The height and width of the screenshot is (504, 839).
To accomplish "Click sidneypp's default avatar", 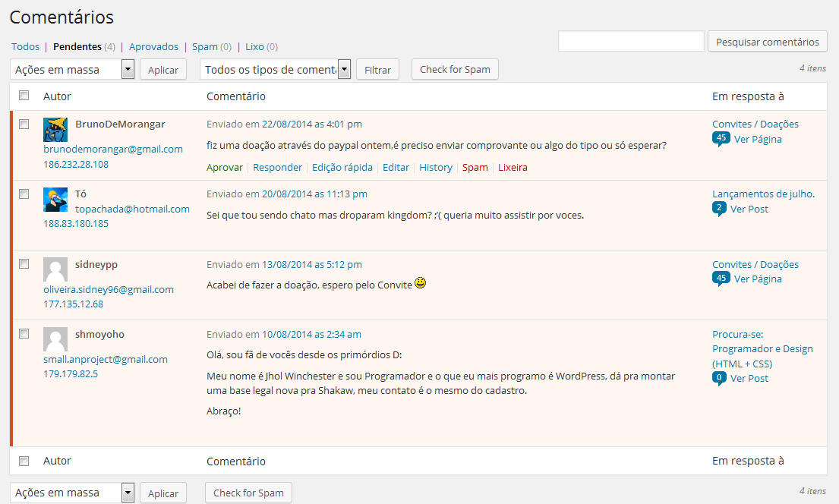I will tap(55, 269).
